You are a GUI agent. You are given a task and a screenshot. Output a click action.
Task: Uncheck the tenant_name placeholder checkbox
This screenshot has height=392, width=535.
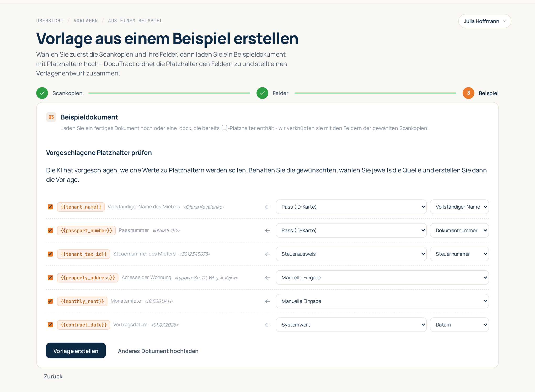(50, 207)
